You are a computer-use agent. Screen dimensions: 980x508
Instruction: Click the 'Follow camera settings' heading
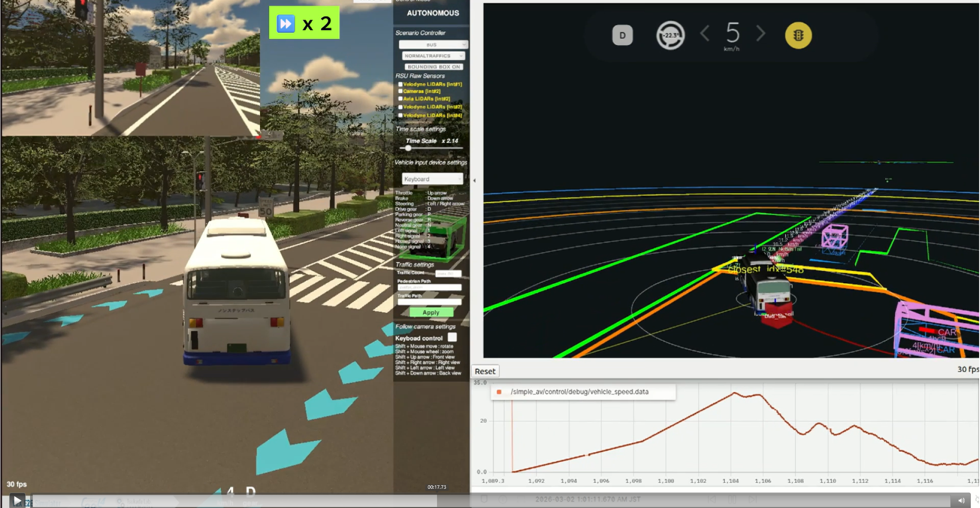click(x=425, y=326)
